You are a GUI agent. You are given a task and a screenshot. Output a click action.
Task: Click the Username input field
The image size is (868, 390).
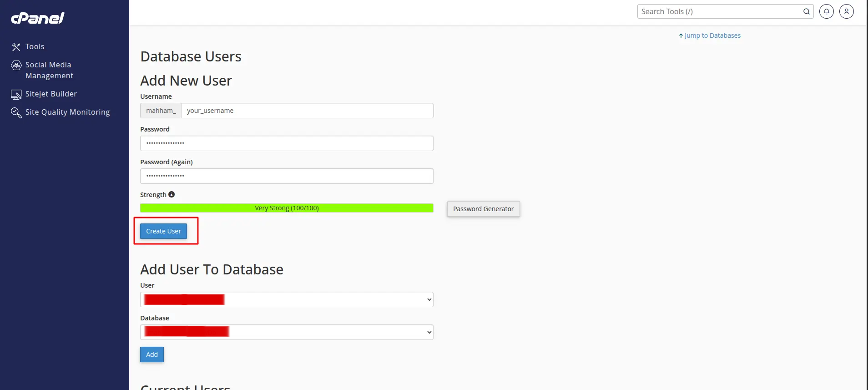[308, 111]
